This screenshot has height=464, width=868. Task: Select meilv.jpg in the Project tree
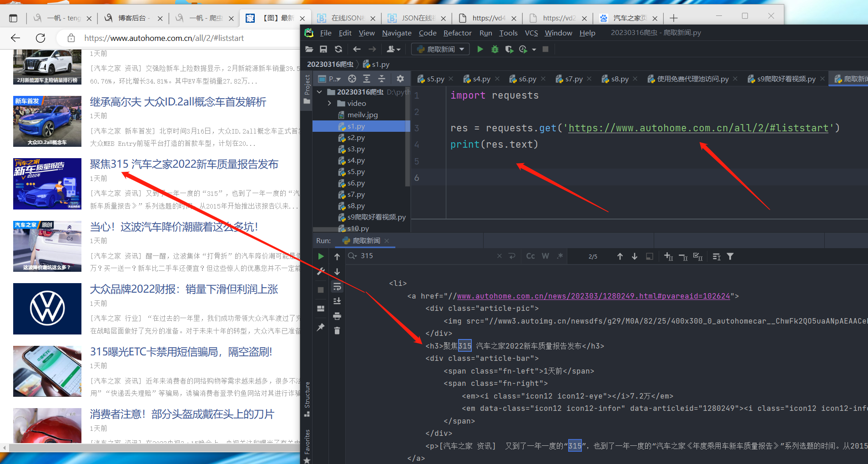(362, 115)
